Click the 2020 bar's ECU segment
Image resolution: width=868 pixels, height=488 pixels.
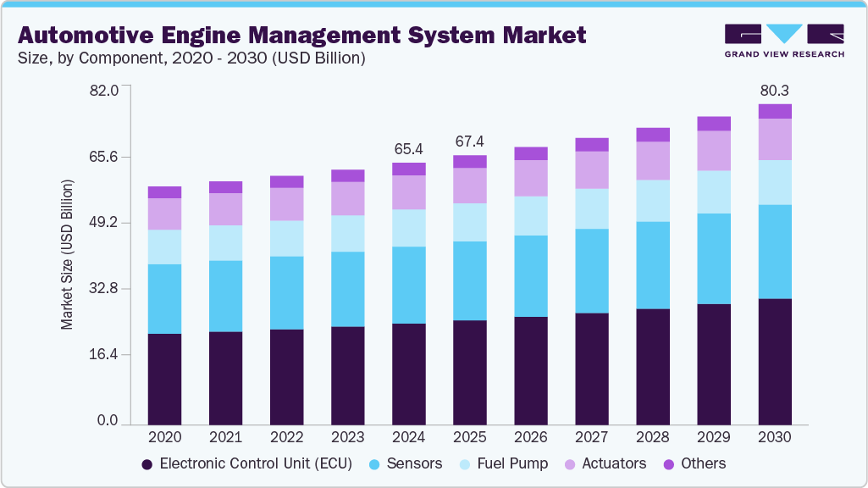point(164,379)
